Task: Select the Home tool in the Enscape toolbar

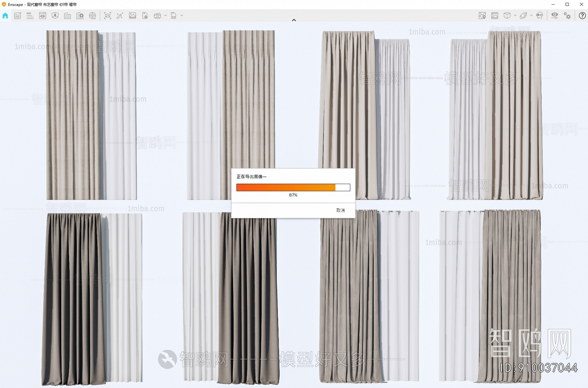Action: [5, 16]
